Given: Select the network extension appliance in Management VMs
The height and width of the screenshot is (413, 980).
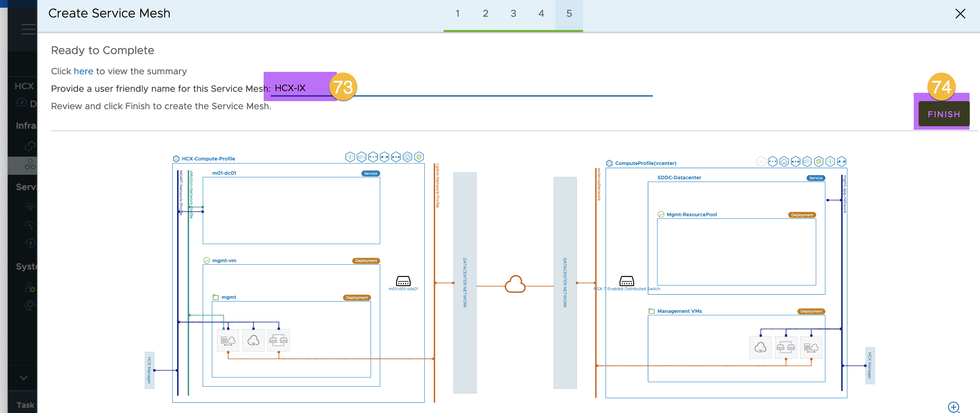Looking at the screenshot, I should pos(786,347).
